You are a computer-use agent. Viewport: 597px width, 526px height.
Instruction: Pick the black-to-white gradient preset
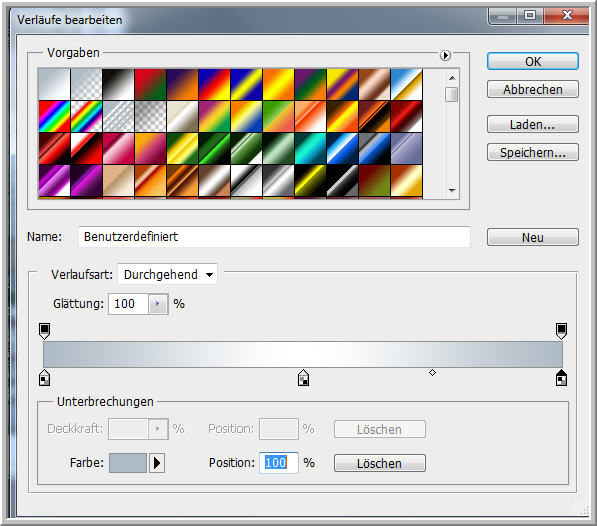pos(118,84)
